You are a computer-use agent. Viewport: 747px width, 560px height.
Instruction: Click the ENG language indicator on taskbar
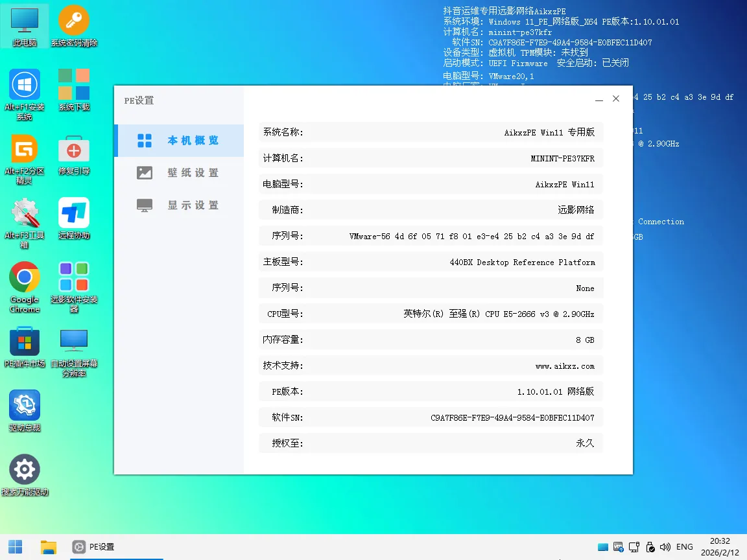coord(685,546)
